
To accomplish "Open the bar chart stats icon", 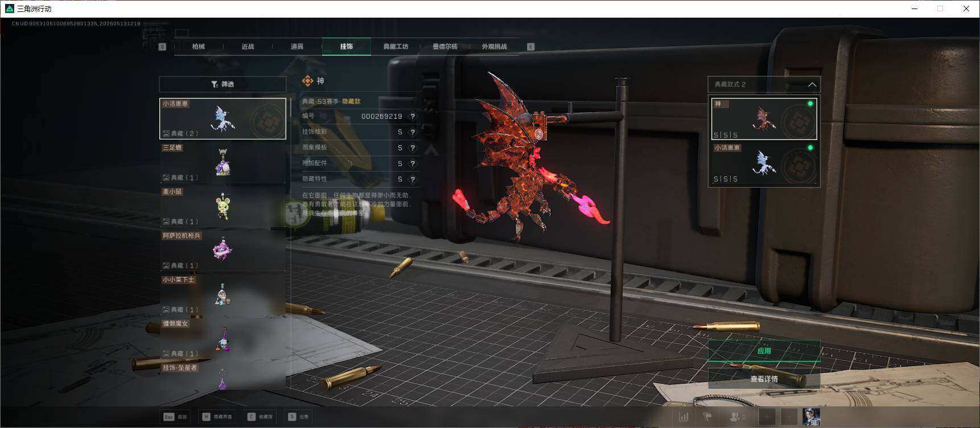I will [683, 417].
